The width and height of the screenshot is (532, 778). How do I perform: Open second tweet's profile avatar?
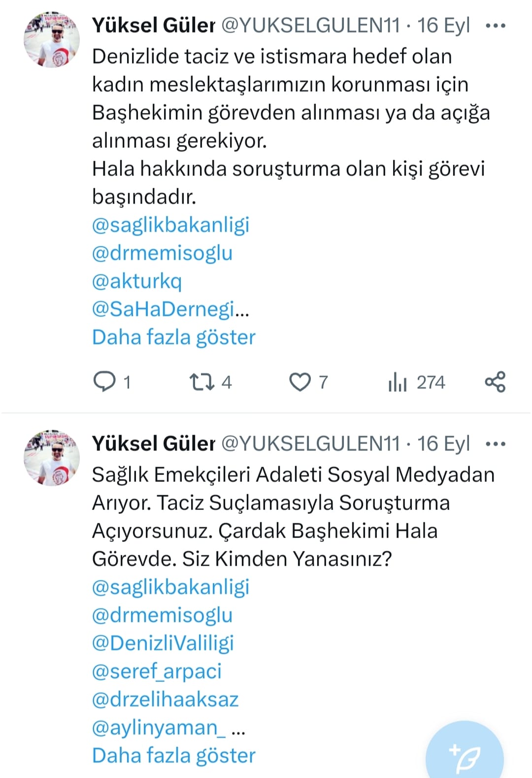tap(52, 458)
